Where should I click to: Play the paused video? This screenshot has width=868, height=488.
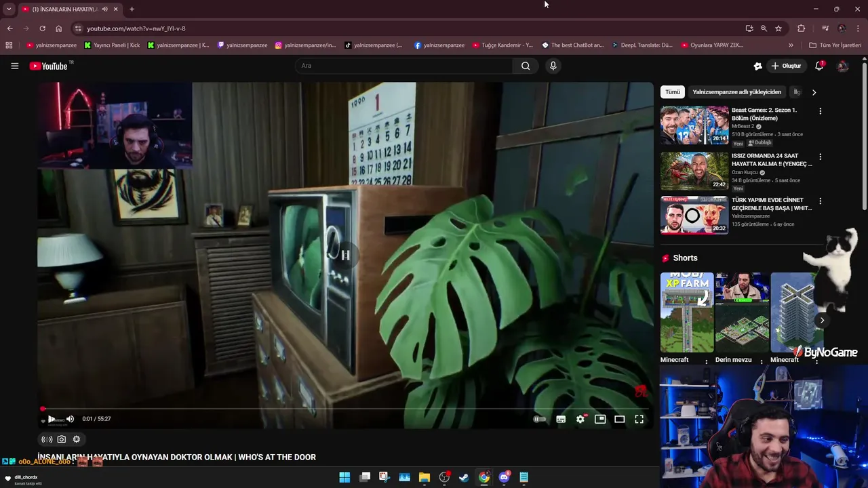51,419
